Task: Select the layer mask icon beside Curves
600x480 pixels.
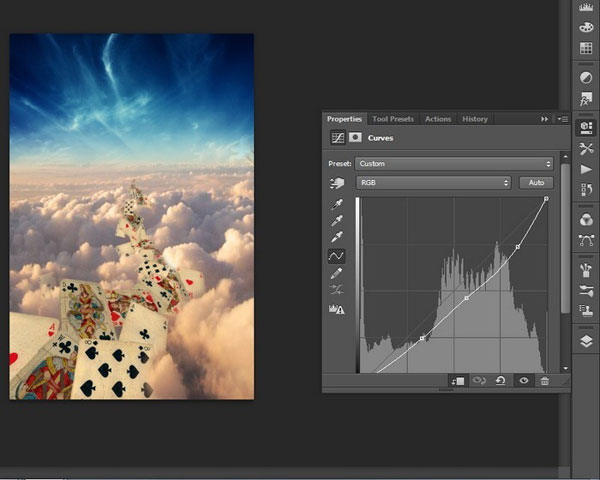Action: coord(355,137)
